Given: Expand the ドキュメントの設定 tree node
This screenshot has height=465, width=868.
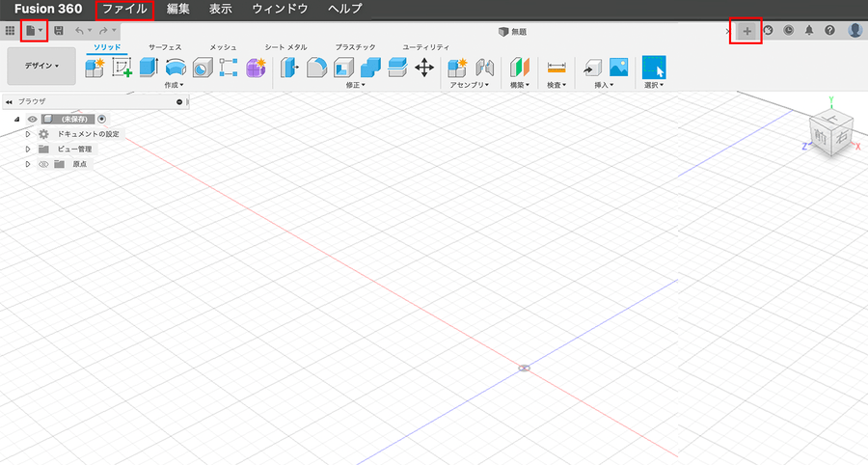Looking at the screenshot, I should tap(28, 134).
